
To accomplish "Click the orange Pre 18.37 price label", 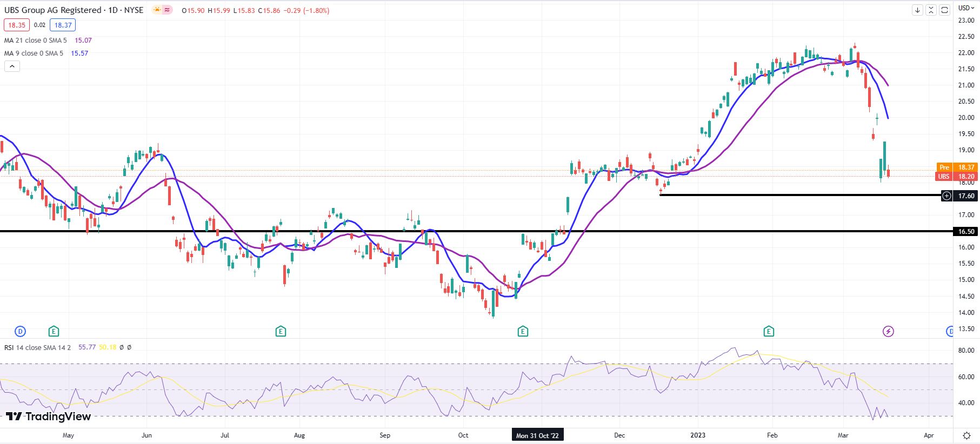I will tap(957, 167).
